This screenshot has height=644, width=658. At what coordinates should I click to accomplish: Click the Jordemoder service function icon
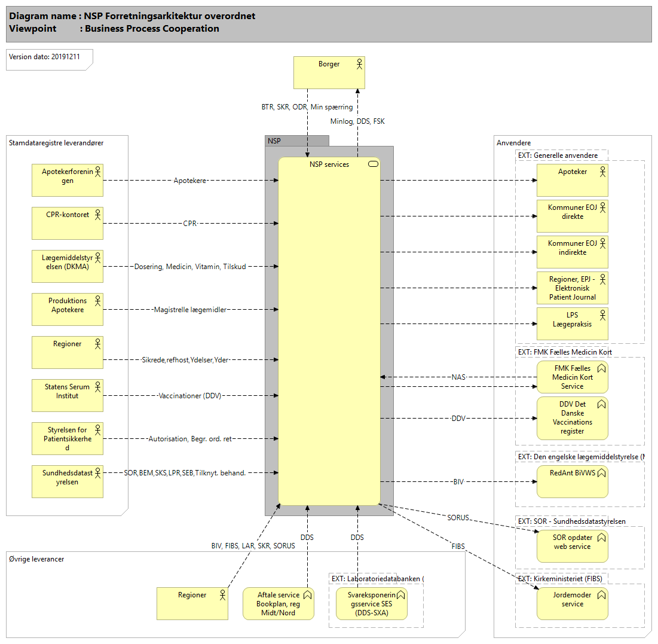pyautogui.click(x=602, y=595)
